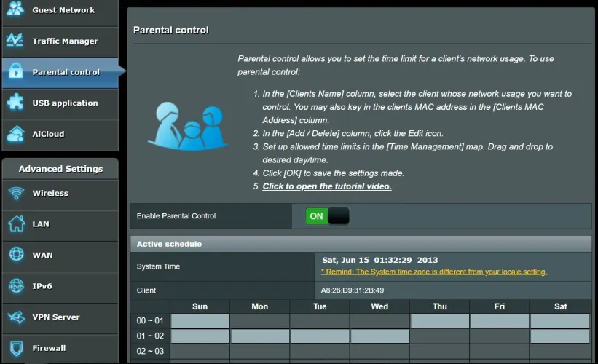598x364 pixels.
Task: Click the WAN globe icon
Action: 16,255
